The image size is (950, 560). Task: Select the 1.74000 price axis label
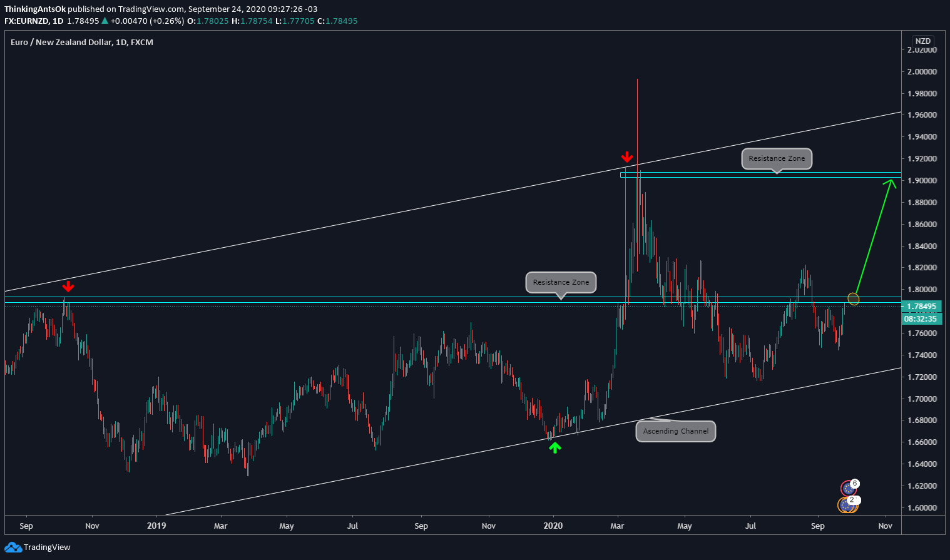click(922, 355)
